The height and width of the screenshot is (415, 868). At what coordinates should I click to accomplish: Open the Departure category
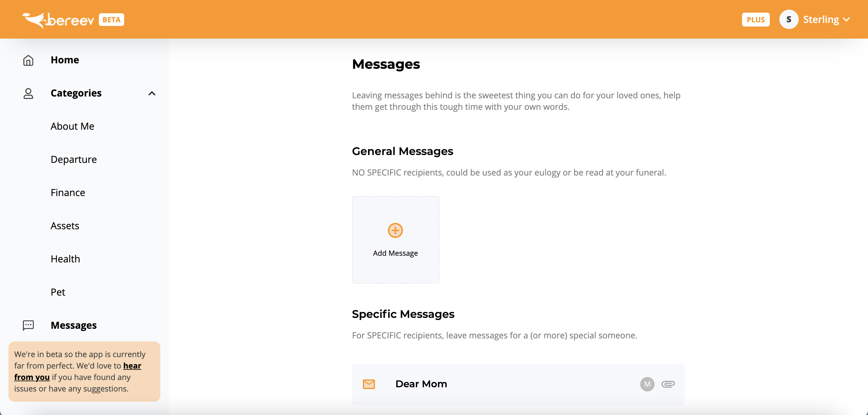pos(74,160)
